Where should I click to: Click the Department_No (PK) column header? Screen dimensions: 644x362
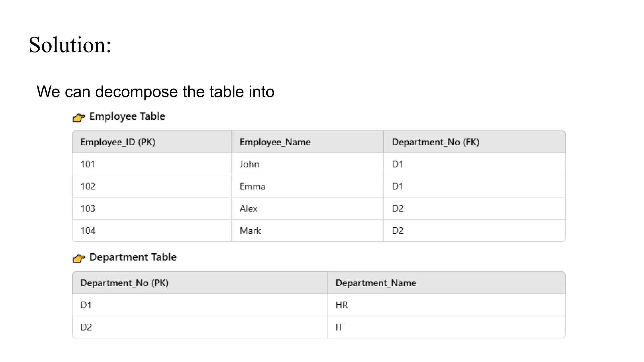[125, 283]
